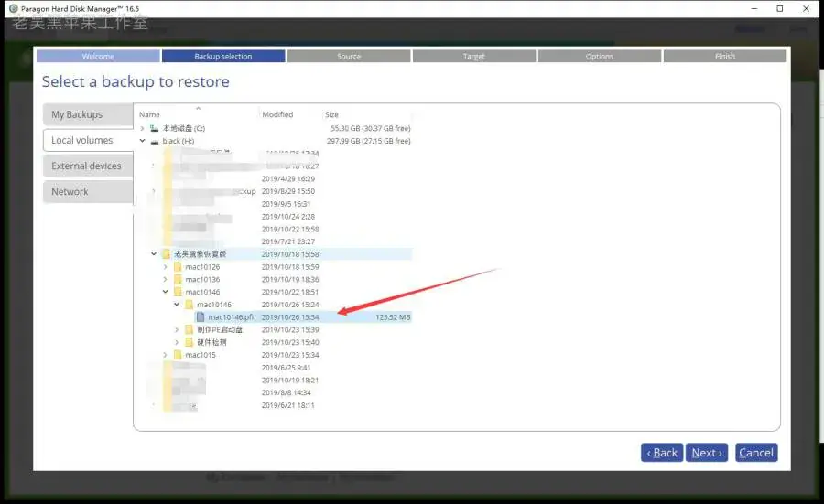Viewport: 824px width, 504px height.
Task: Sort by the Modified column header
Action: (277, 114)
